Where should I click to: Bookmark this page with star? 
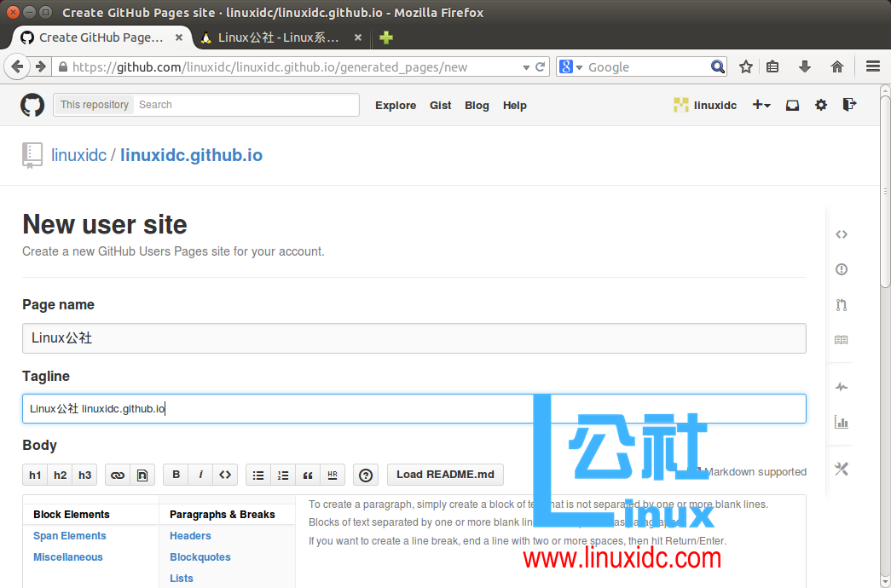746,67
